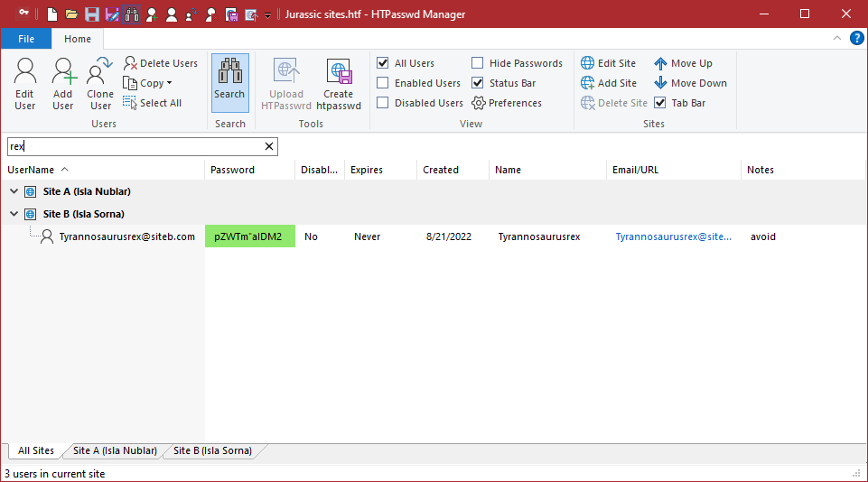The image size is (868, 482).
Task: Open the Customize Quick Access Toolbar dropdown
Action: coord(268,15)
